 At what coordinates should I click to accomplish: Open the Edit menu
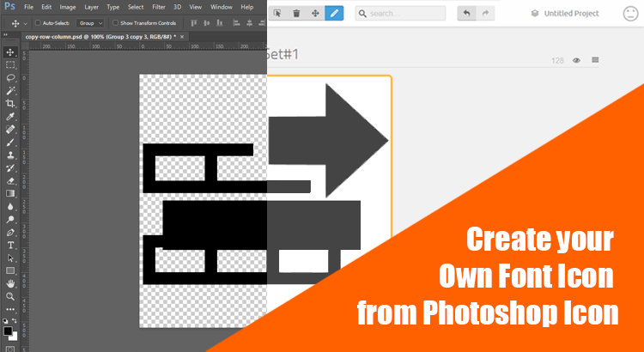(46, 7)
